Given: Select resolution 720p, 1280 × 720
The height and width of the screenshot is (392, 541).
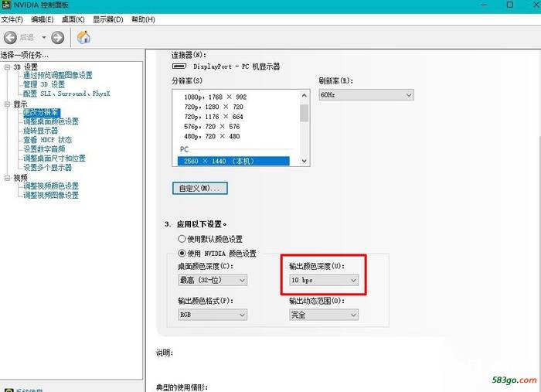Looking at the screenshot, I should 213,107.
